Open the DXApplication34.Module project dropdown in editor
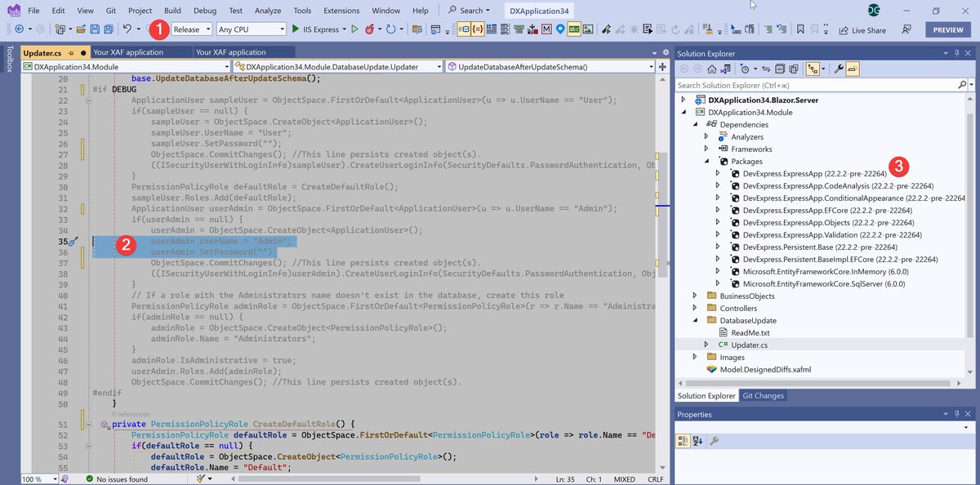Viewport: 980px width, 485px height. tap(125, 67)
